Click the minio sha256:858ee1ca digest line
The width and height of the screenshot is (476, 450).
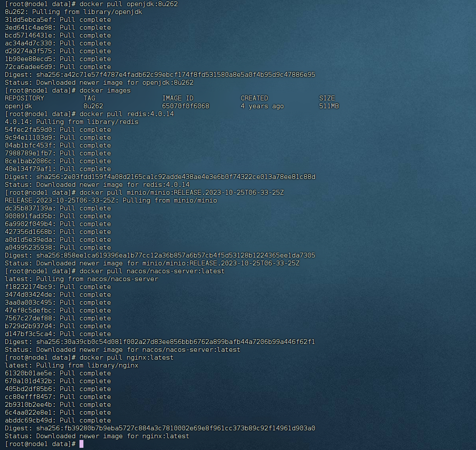pos(160,256)
